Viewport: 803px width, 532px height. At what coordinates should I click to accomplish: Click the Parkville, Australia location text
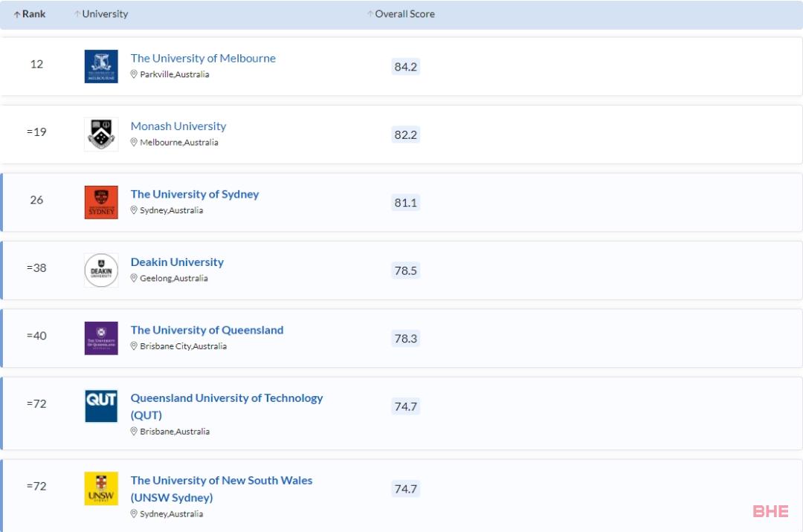(175, 75)
